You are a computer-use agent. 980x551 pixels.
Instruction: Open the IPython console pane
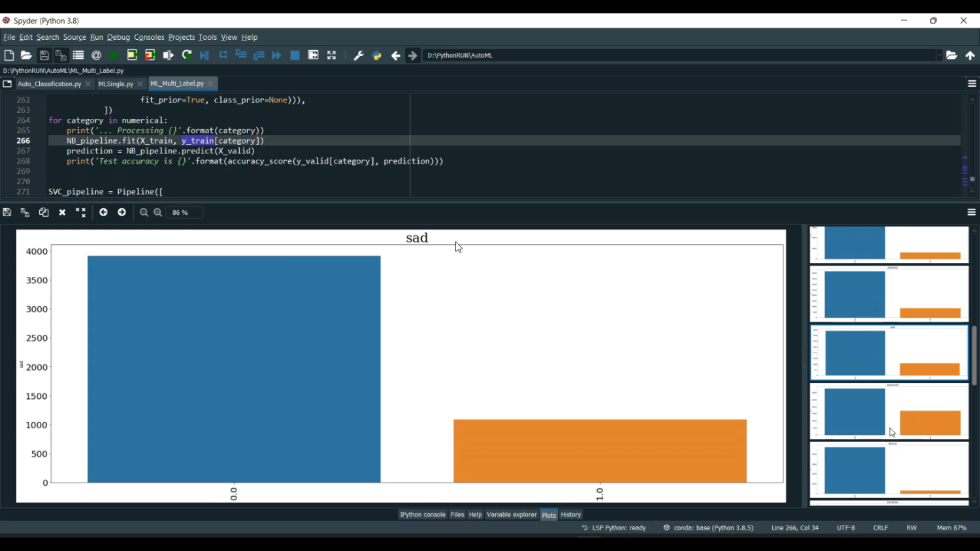click(422, 514)
